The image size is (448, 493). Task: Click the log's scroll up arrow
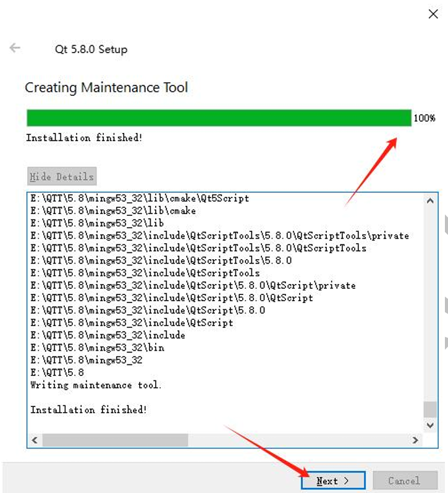(430, 200)
